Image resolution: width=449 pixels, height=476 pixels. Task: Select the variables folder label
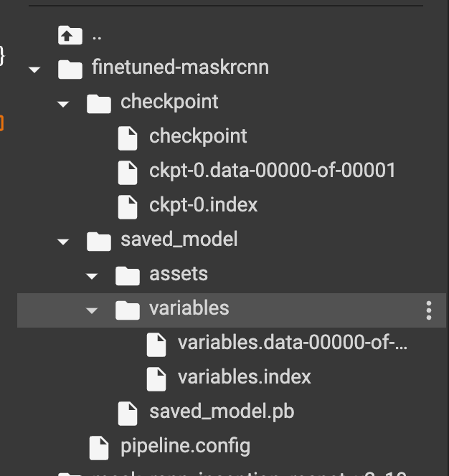[x=189, y=308]
